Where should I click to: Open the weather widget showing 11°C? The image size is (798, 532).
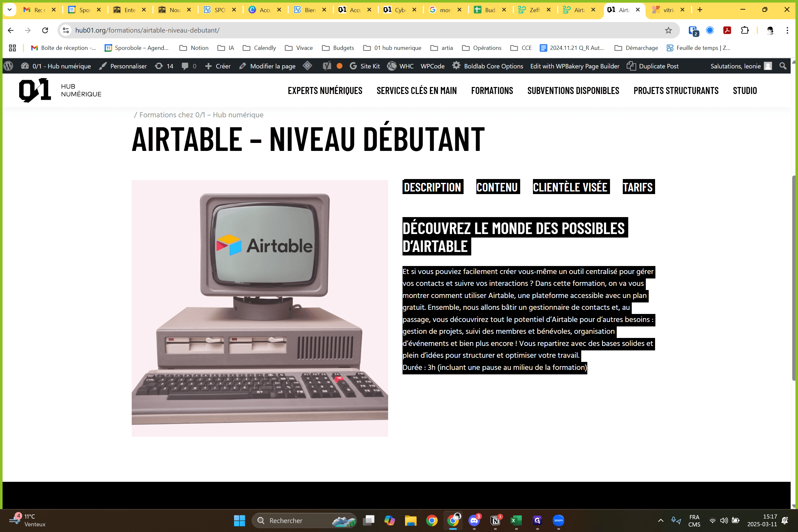(27, 520)
